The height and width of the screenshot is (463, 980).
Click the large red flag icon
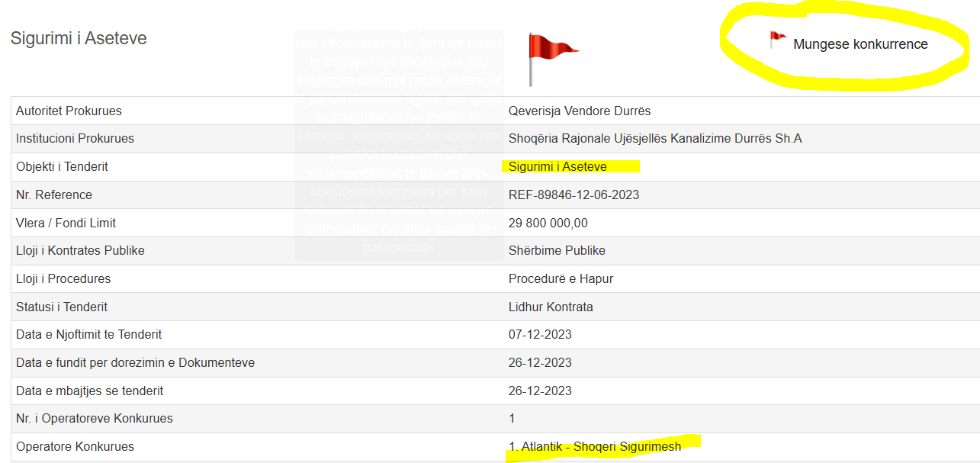[551, 53]
